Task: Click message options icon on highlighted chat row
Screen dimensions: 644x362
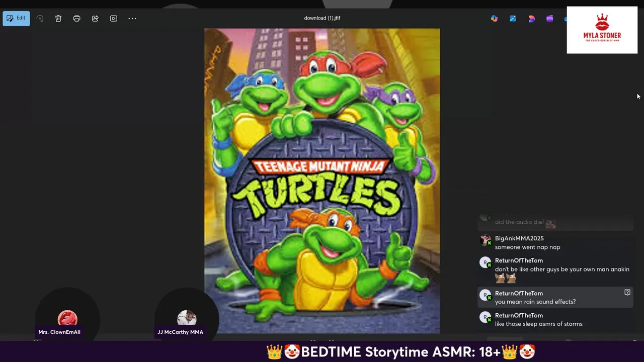Action: click(x=627, y=292)
